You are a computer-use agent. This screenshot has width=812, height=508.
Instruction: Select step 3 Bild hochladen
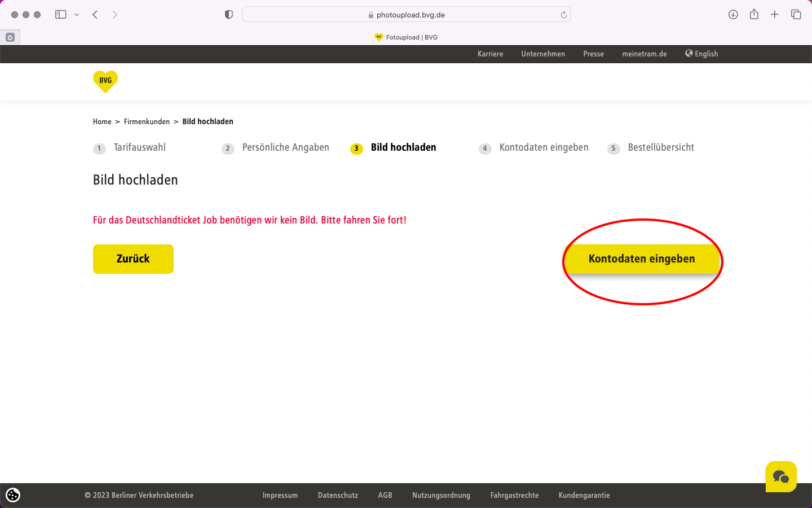tap(393, 148)
